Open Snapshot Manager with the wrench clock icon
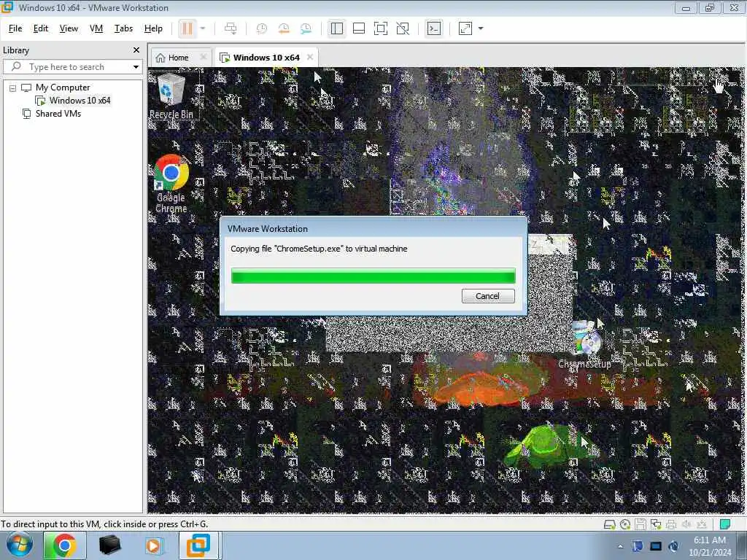Viewport: 747px width, 560px height. tap(306, 28)
